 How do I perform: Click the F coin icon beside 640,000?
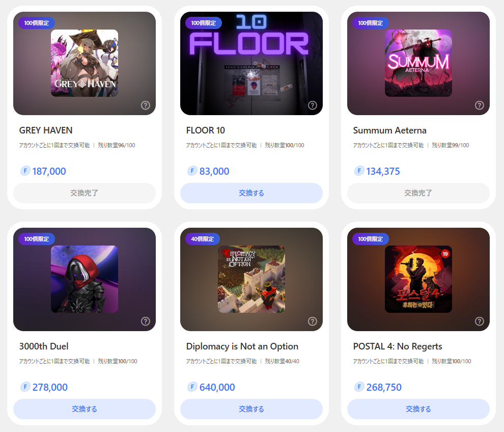(192, 387)
